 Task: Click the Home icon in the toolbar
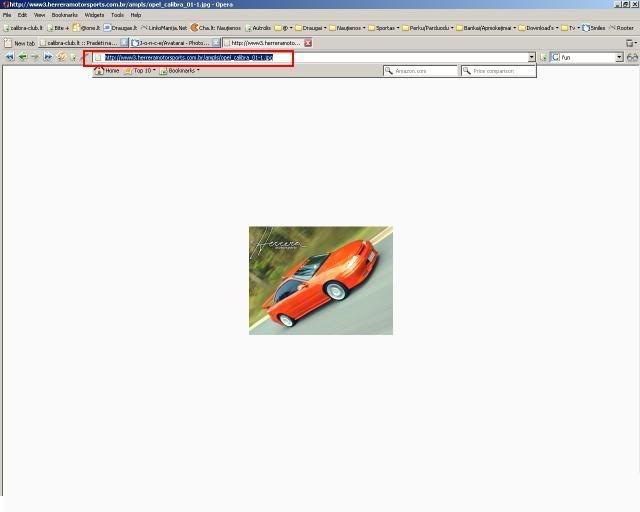click(x=99, y=71)
